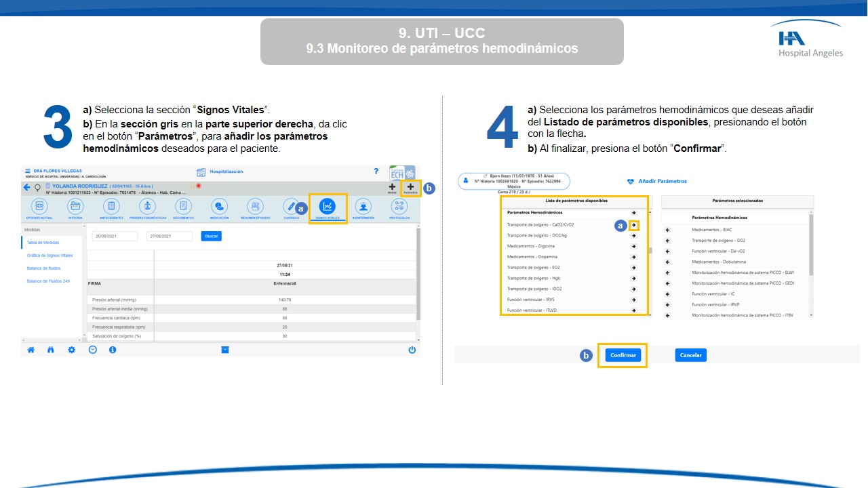Click the start date field 20/08/2021
This screenshot has height=488, width=868.
tap(115, 236)
